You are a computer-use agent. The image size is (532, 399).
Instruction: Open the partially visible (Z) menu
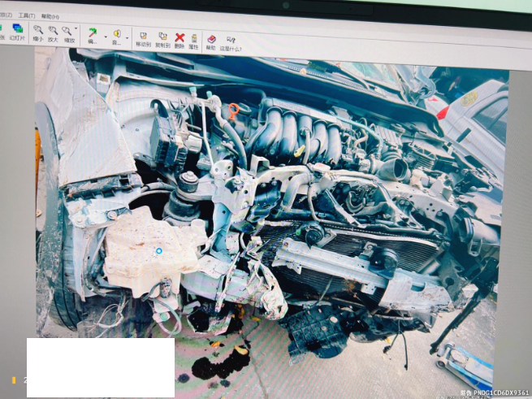5,15
